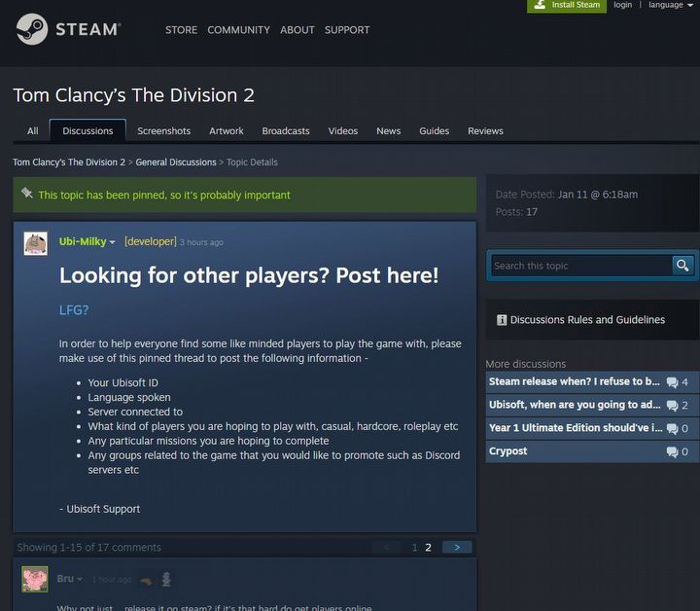Click reply bubble icon beside Crypost
The width and height of the screenshot is (700, 611).
(x=672, y=452)
